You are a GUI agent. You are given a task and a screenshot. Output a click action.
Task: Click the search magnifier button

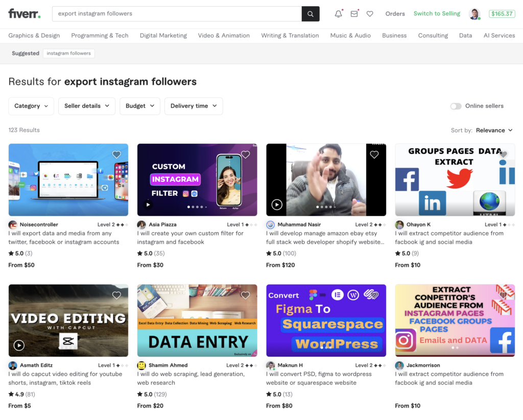coord(311,14)
